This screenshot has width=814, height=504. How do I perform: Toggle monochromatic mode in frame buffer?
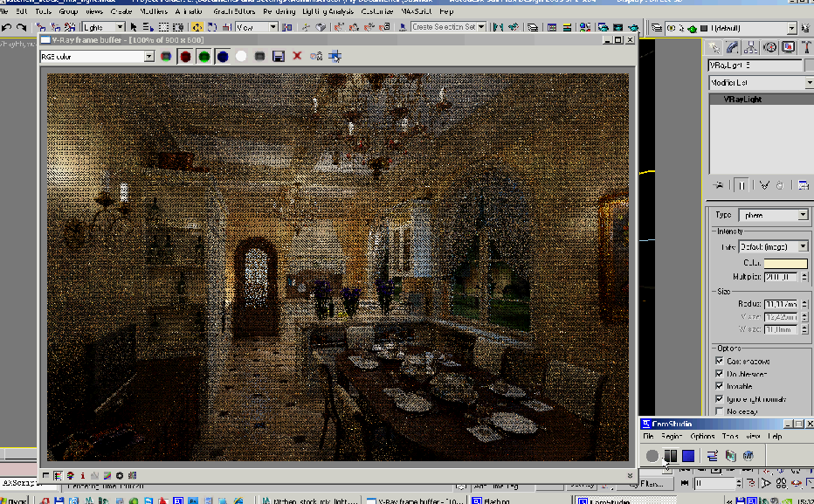259,56
